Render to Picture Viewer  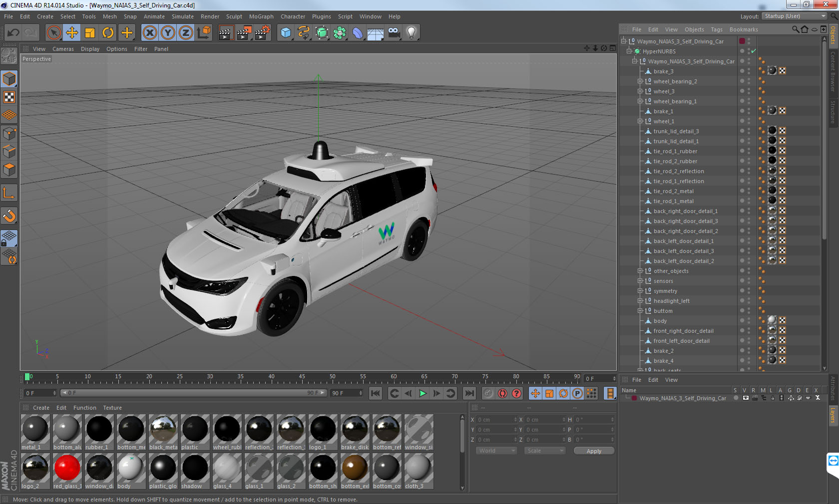244,33
